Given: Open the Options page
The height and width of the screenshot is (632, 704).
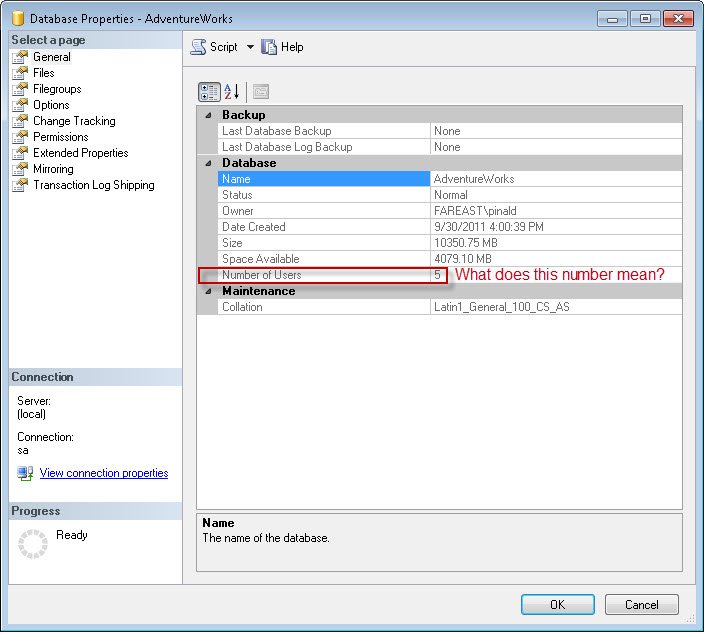Looking at the screenshot, I should point(51,105).
